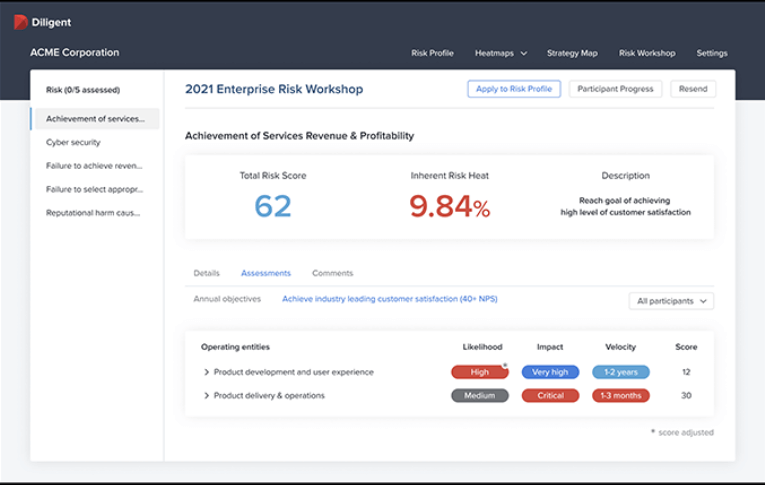
Task: Expand the Heatmaps dropdown menu
Action: coord(501,53)
